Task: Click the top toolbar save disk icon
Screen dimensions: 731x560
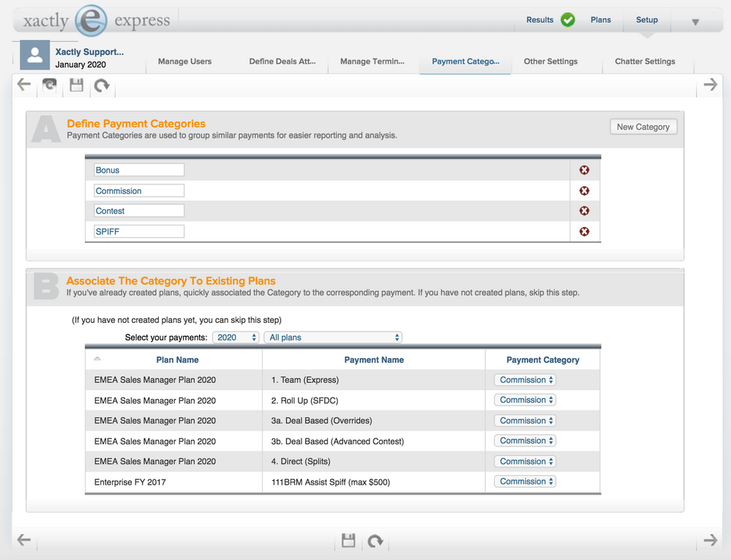Action: (x=76, y=85)
